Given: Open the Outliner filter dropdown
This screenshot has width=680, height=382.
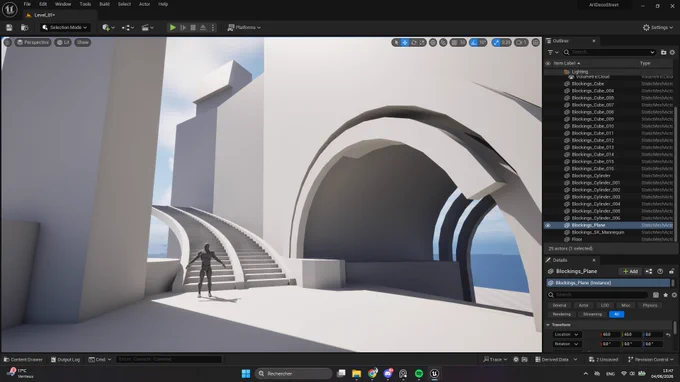Looking at the screenshot, I should [x=553, y=52].
